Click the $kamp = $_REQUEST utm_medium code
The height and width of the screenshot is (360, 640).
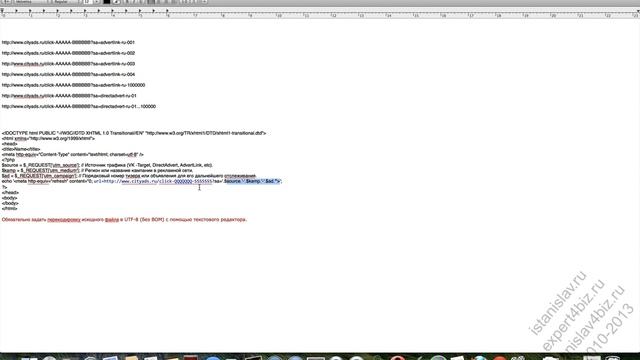click(40, 170)
